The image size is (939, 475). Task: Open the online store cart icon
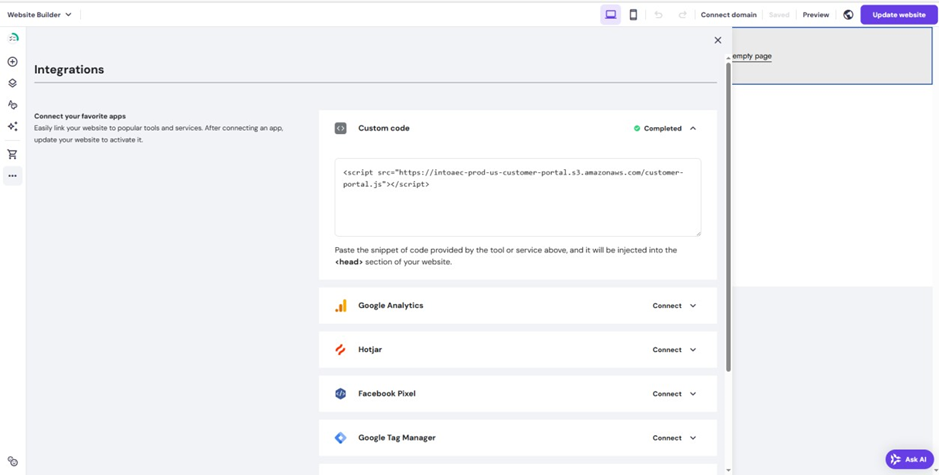click(x=13, y=155)
